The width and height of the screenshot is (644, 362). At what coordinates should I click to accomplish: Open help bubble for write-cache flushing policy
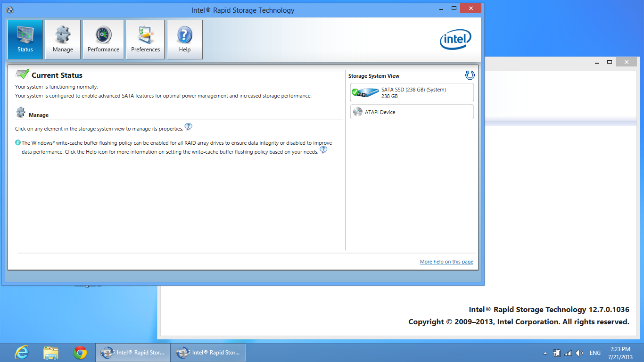coord(323,150)
